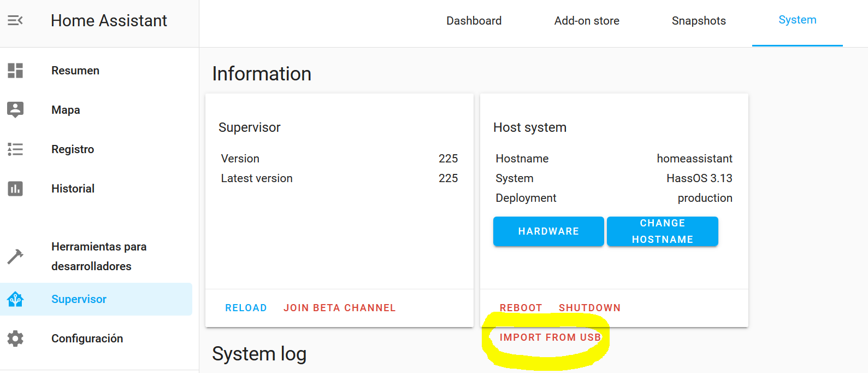Click the Configuración gear icon

tap(15, 339)
